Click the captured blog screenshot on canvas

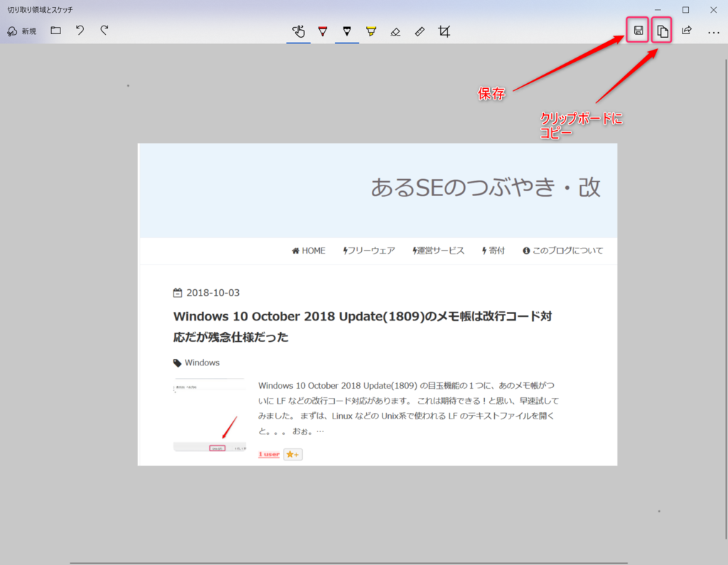pos(377,306)
